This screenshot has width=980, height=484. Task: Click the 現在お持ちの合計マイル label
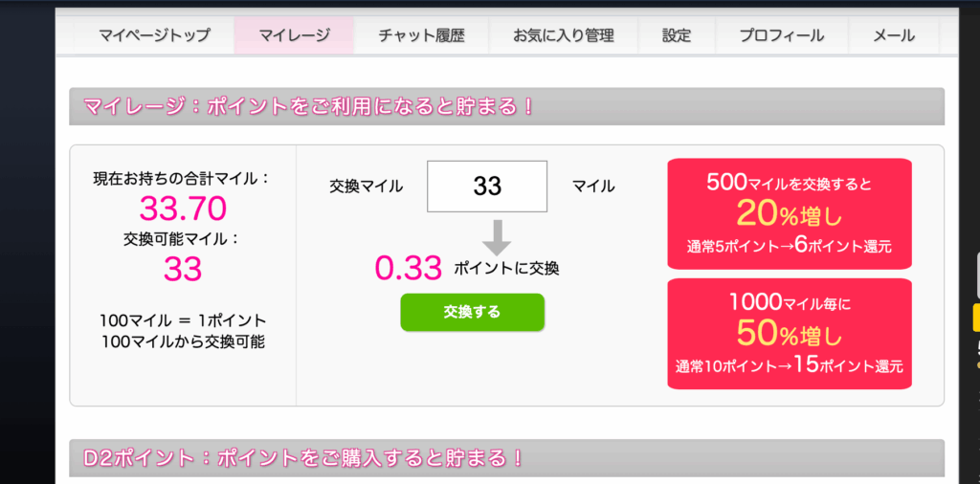183,178
